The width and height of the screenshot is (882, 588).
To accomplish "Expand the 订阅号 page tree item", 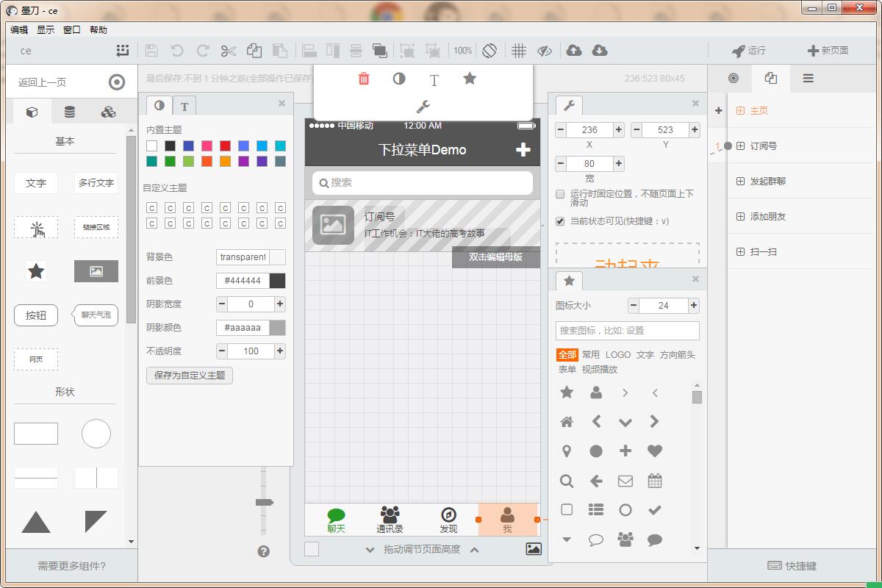I will 740,146.
